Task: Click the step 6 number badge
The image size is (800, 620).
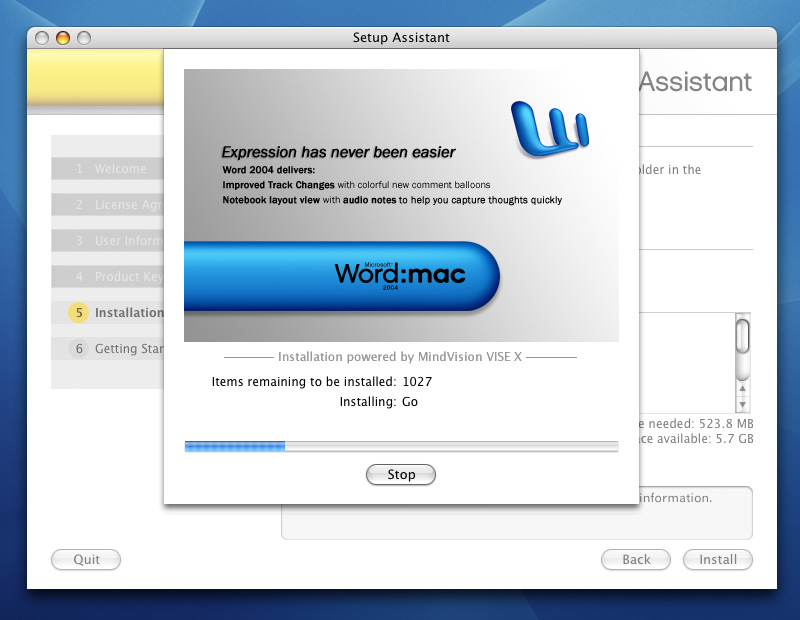Action: [79, 349]
